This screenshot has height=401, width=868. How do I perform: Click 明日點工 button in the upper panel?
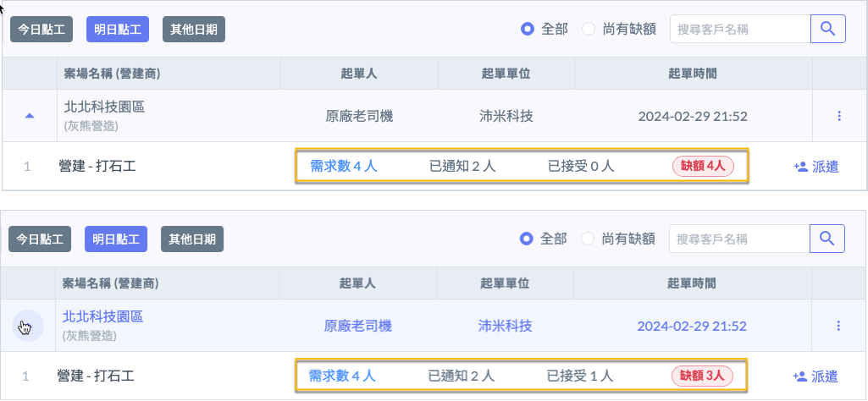(118, 29)
